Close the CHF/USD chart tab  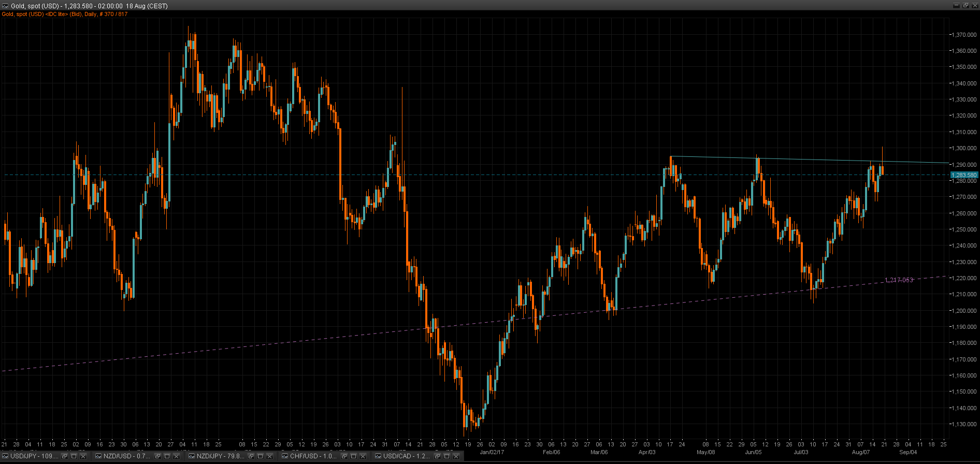(x=363, y=456)
